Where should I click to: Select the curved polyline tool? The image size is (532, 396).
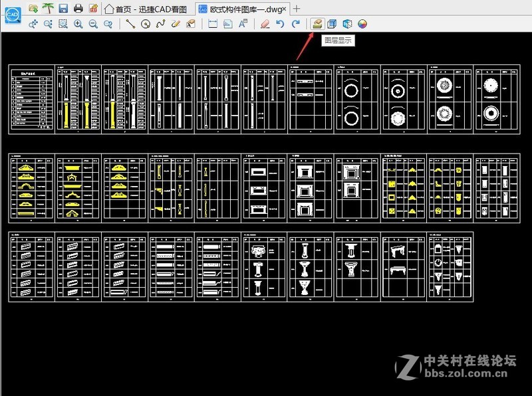[160, 24]
